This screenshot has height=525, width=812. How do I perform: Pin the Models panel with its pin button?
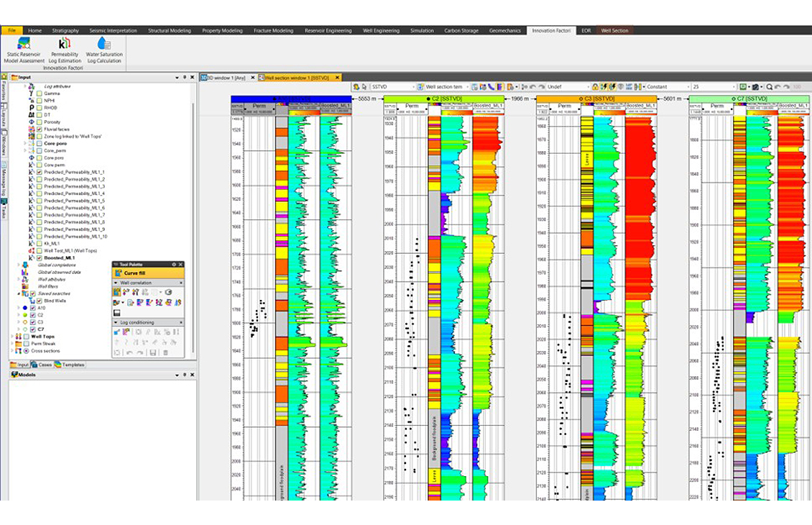point(185,375)
